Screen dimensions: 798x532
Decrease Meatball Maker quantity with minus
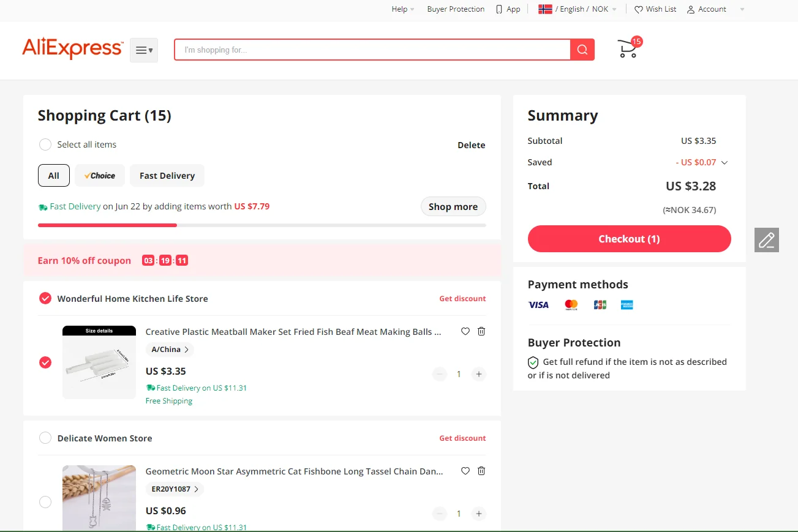point(440,374)
